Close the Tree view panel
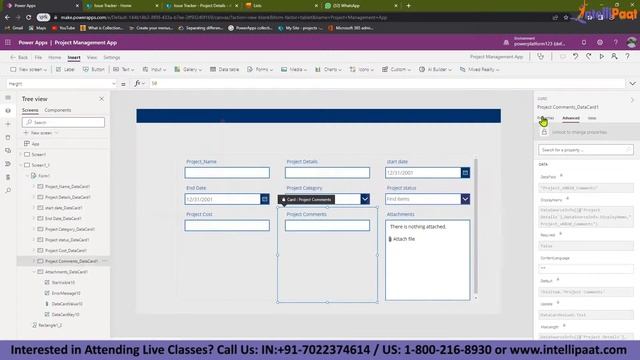Image resolution: width=640 pixels, height=360 pixels. 101,99
